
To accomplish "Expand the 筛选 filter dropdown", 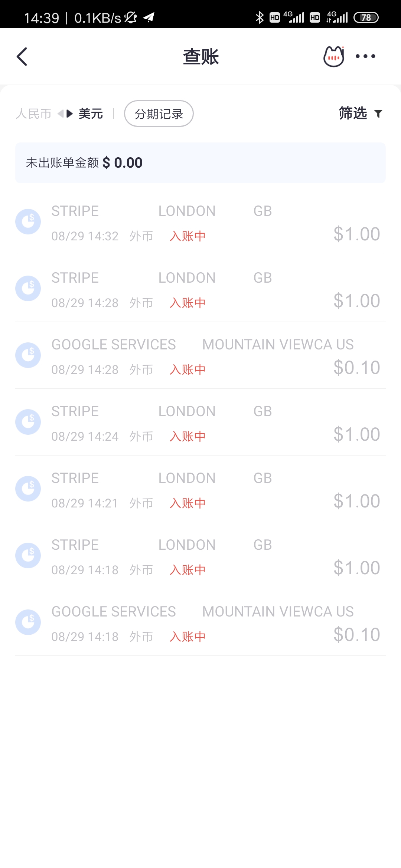I will click(353, 114).
